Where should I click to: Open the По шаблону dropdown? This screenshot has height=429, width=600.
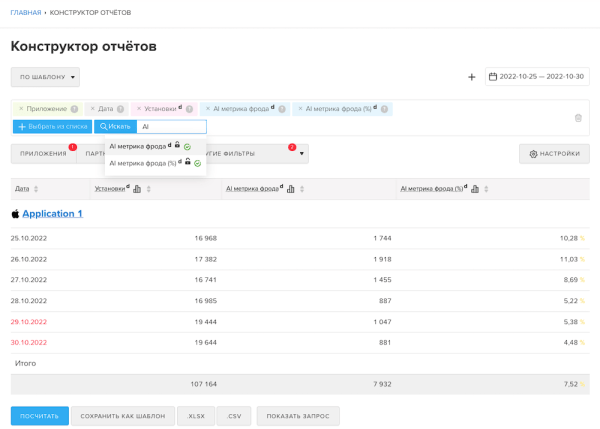[x=45, y=77]
